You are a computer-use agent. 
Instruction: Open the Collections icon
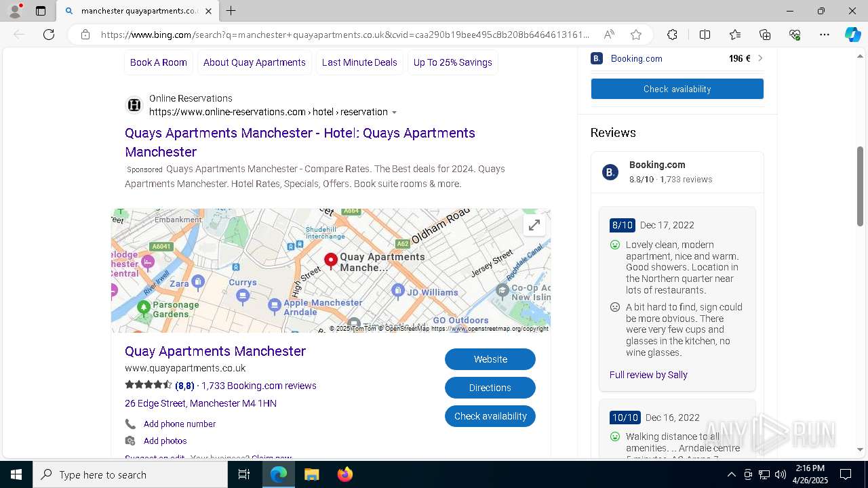(x=765, y=35)
